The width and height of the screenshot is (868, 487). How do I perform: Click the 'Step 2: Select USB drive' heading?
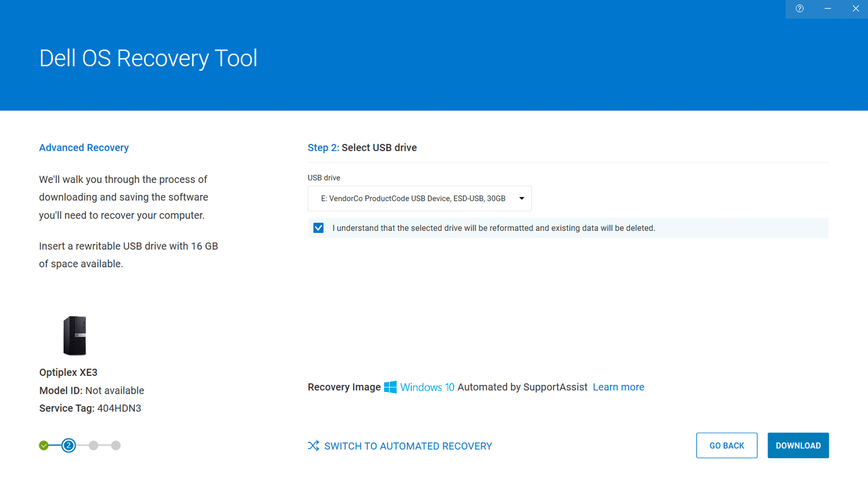tap(362, 148)
